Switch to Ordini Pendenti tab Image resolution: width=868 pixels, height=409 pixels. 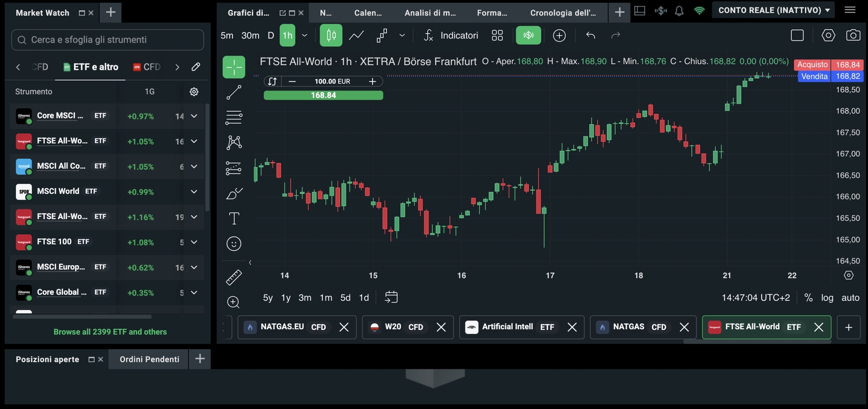pos(149,359)
